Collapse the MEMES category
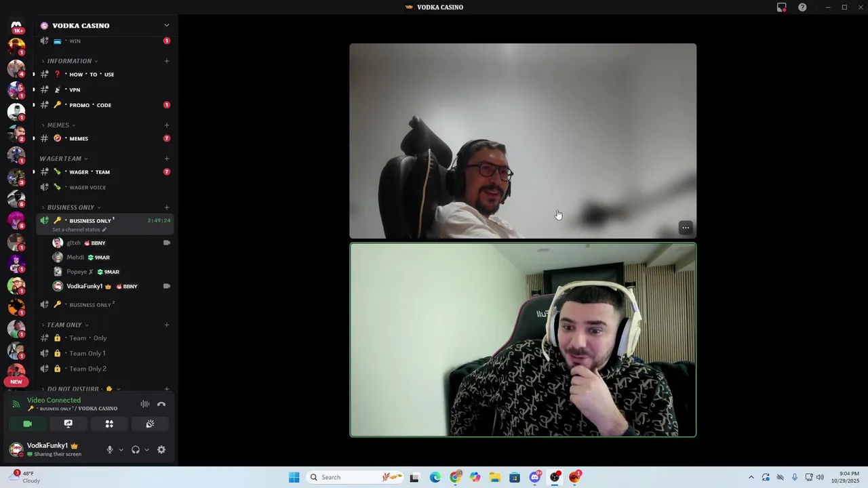The image size is (868, 488). tap(58, 125)
